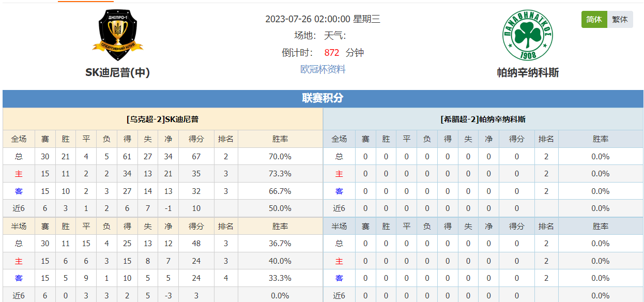644x302 pixels.
Task: Click the half-time total points value 48
Action: (x=196, y=244)
